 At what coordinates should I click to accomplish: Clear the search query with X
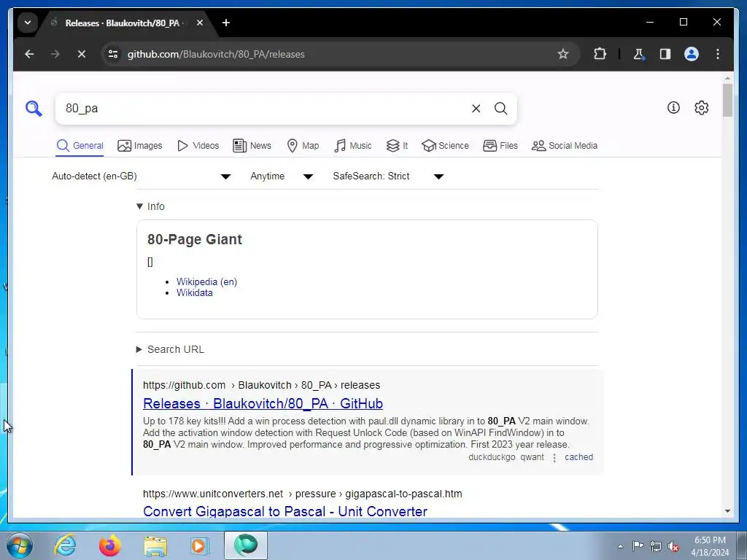point(476,109)
